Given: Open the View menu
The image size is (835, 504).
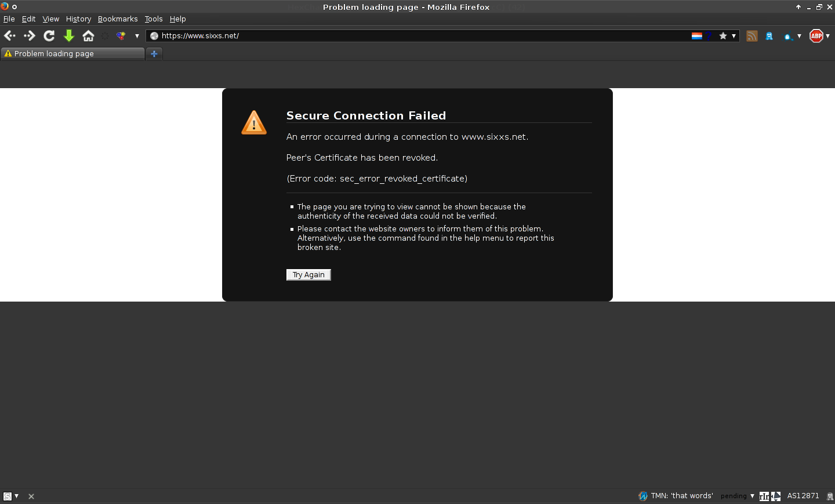Looking at the screenshot, I should (51, 19).
